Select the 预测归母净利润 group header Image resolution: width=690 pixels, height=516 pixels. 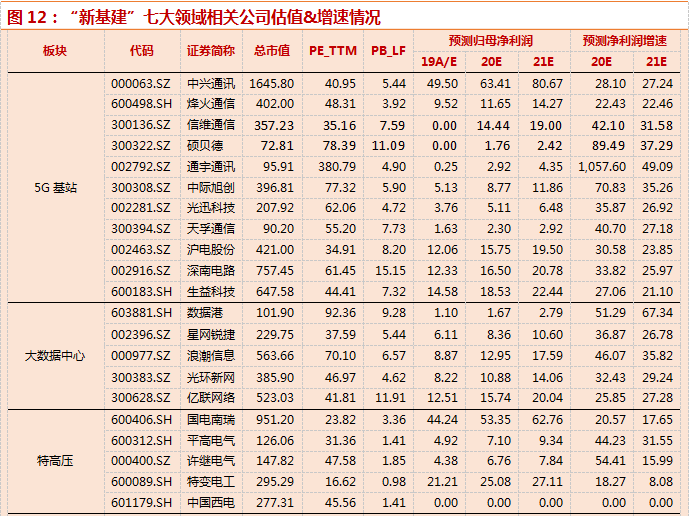(490, 40)
